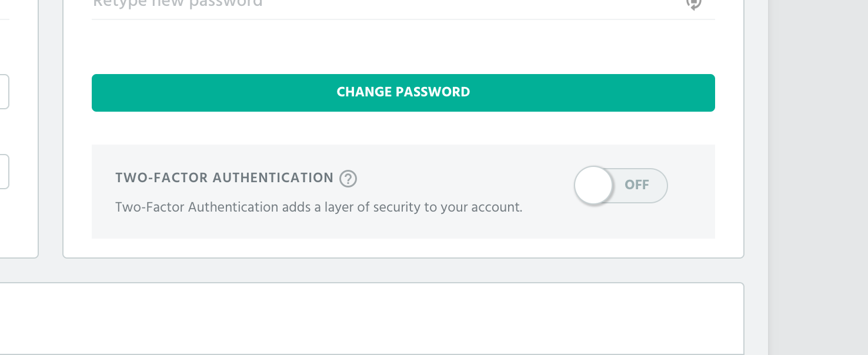
Task: Enable the Two-Factor Authentication switch
Action: (621, 186)
